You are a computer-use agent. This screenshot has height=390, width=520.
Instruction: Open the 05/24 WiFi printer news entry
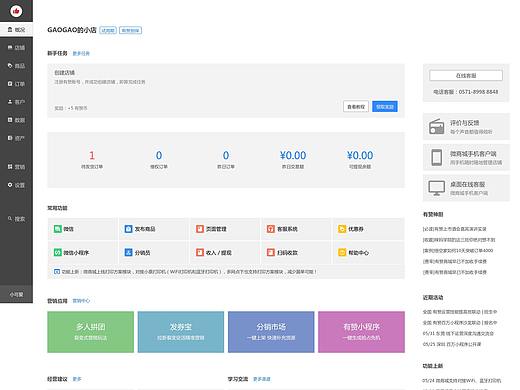462,380
